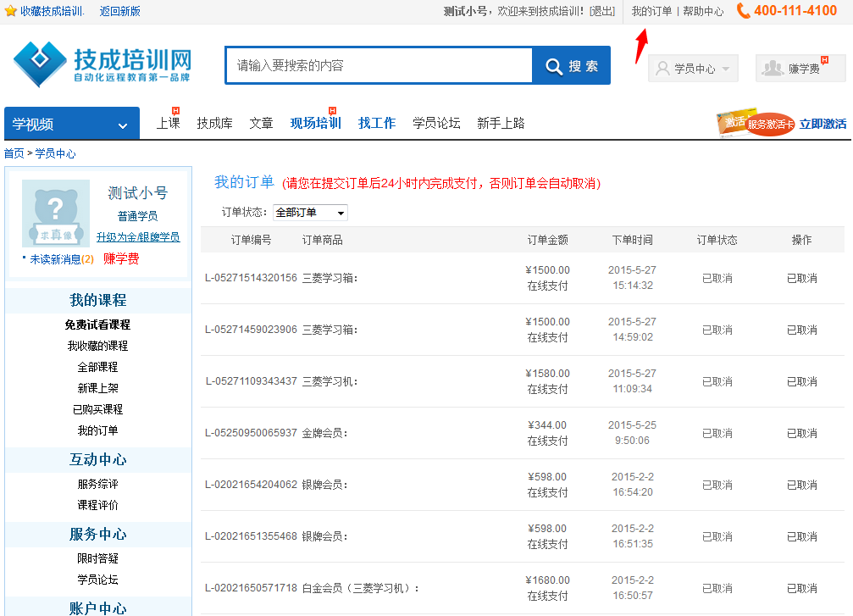This screenshot has width=853, height=616.
Task: Select 学员论坛 in the sidebar
Action: 98,580
